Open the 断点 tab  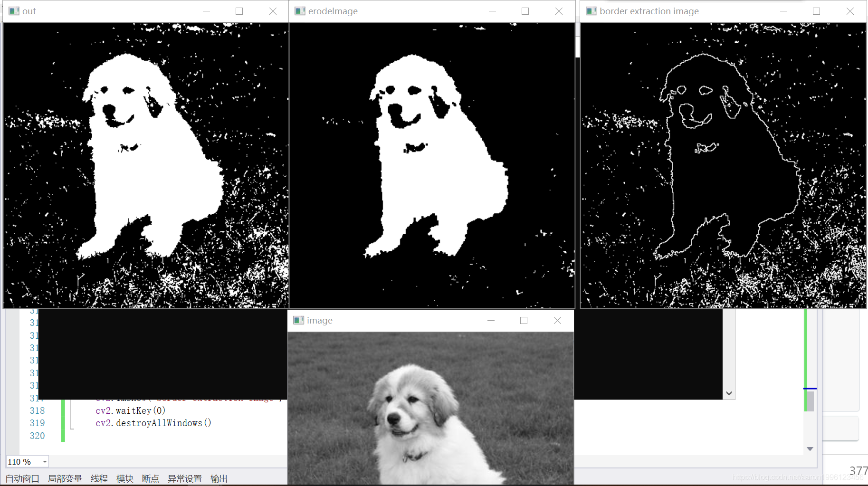tap(151, 478)
